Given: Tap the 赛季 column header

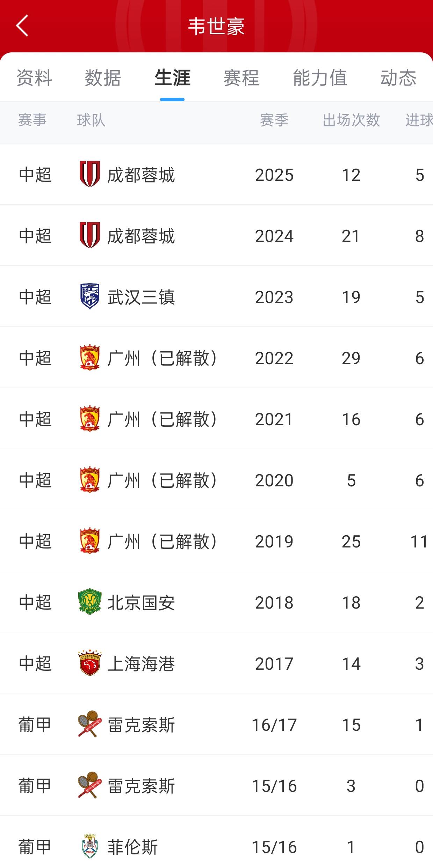Looking at the screenshot, I should pos(274,120).
